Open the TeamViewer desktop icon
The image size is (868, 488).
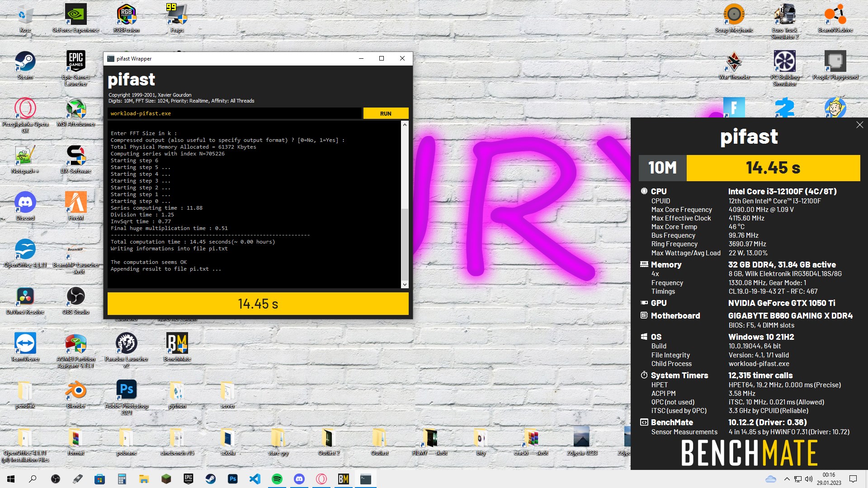pyautogui.click(x=25, y=347)
